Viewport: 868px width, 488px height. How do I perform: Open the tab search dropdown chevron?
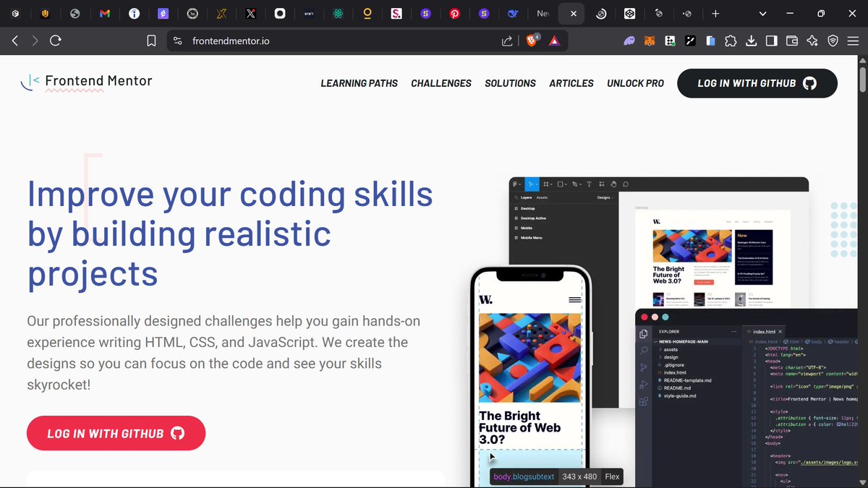[x=763, y=13]
